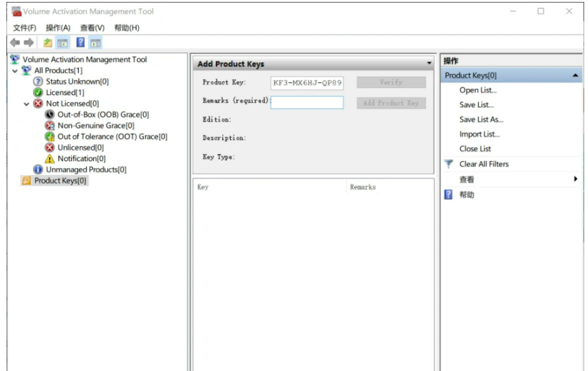Focus the Product Key input field
The height and width of the screenshot is (371, 588).
(307, 82)
